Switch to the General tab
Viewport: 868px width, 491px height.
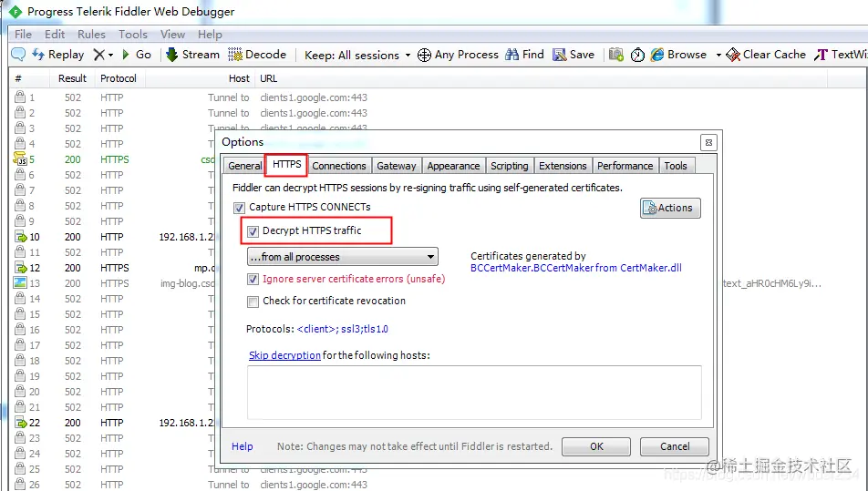coord(244,166)
